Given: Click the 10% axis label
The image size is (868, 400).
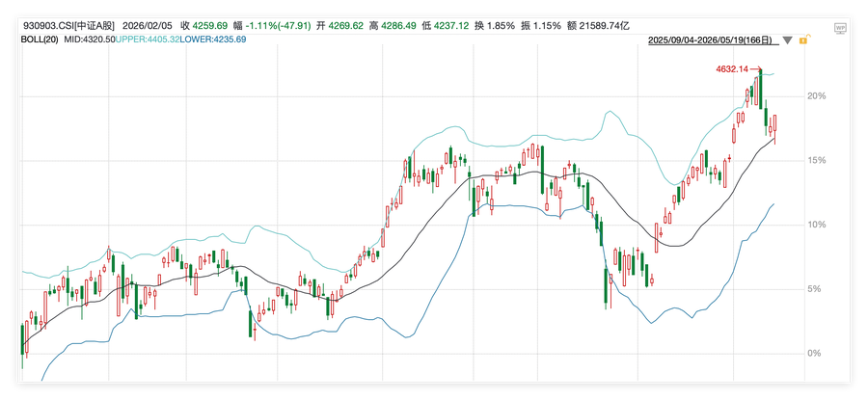Looking at the screenshot, I should 815,225.
